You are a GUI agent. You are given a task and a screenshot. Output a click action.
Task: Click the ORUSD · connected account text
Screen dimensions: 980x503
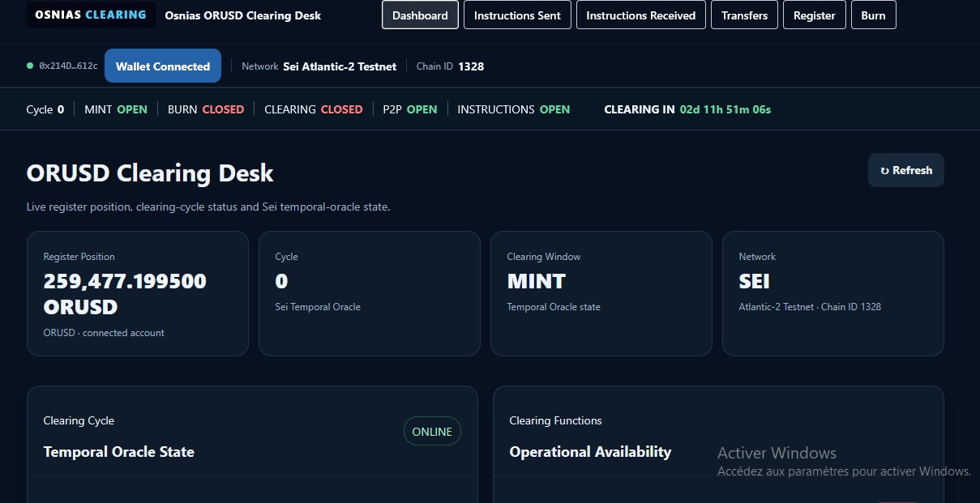coord(104,333)
